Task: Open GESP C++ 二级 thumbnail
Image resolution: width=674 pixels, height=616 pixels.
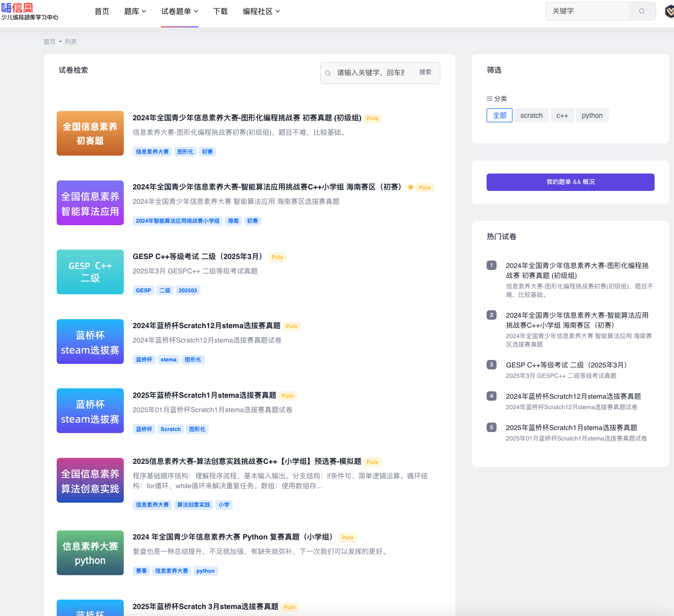Action: (x=90, y=272)
